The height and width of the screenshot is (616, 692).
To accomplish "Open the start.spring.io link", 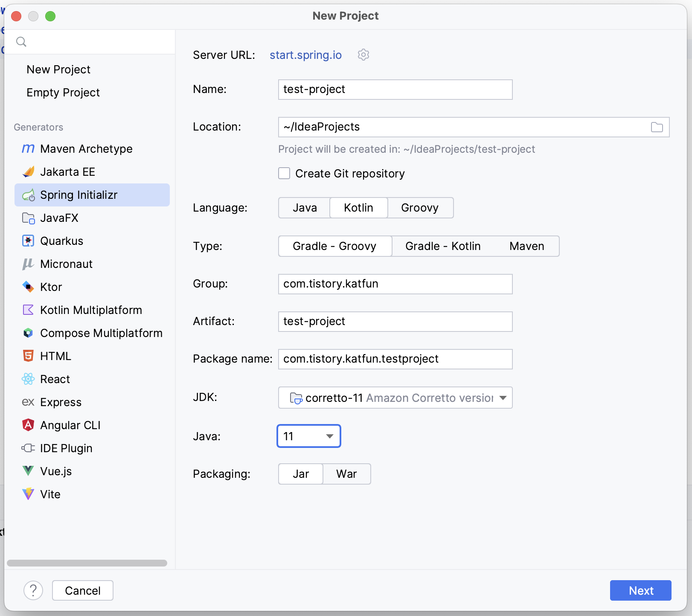I will 305,55.
